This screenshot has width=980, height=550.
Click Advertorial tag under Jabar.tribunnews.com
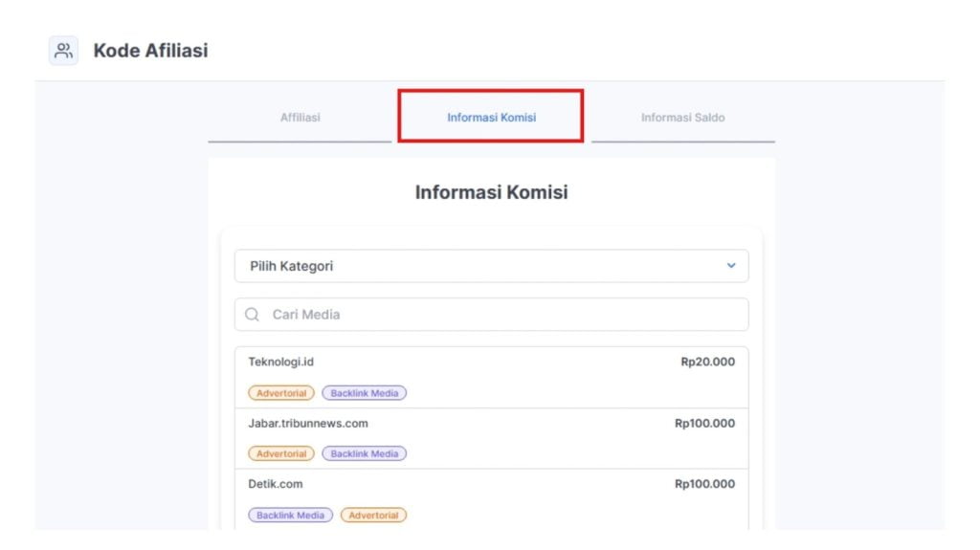tap(281, 453)
